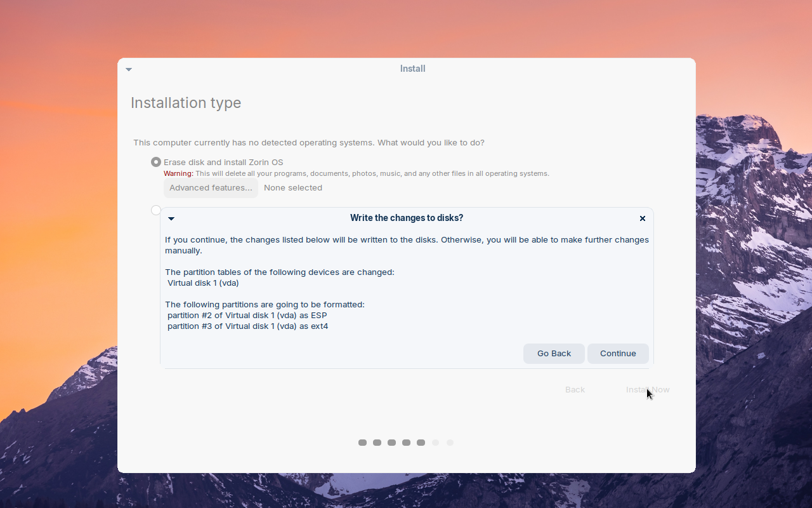Click the dimmed Back button
812x508 pixels.
(575, 390)
